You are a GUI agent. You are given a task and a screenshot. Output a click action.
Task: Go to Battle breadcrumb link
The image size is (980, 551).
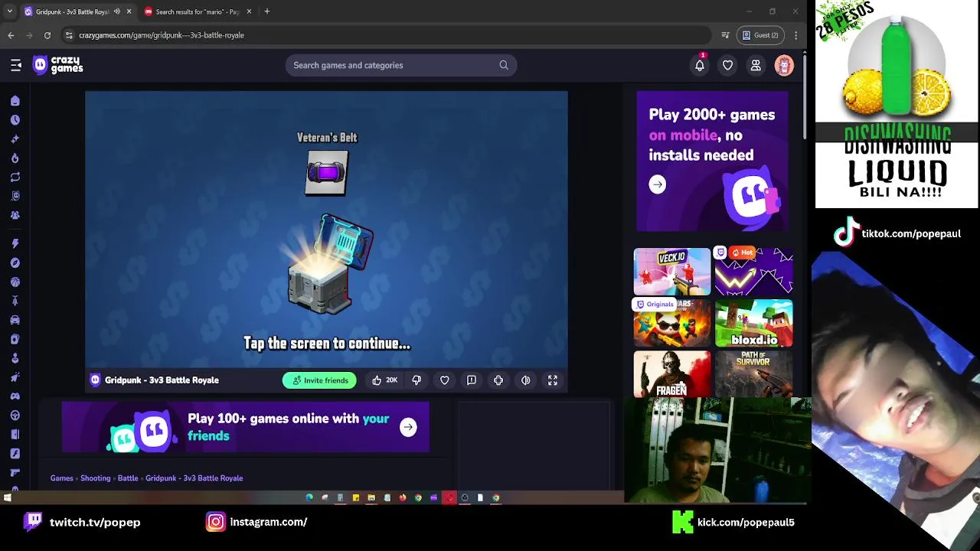pos(128,478)
